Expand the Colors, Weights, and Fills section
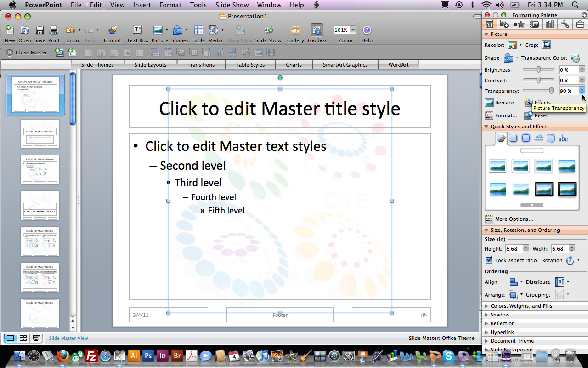This screenshot has width=588, height=368. [521, 306]
